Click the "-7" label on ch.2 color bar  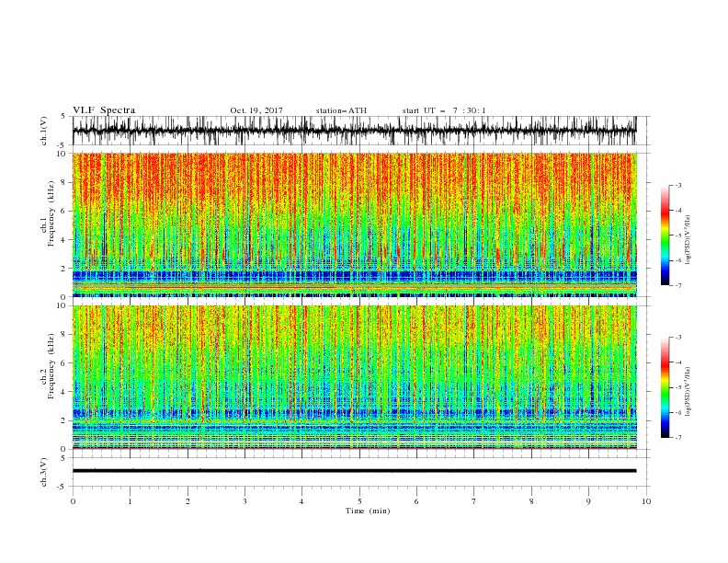[x=677, y=438]
